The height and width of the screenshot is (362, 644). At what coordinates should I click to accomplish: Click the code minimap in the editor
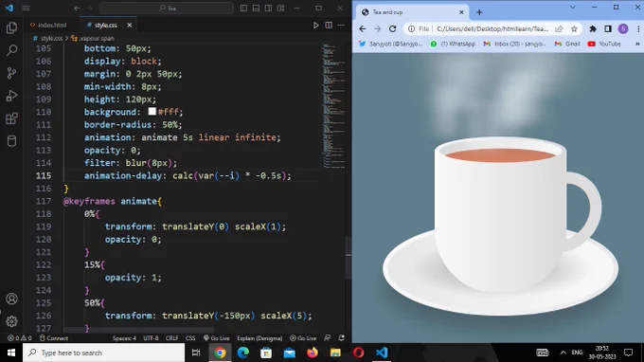[x=333, y=106]
